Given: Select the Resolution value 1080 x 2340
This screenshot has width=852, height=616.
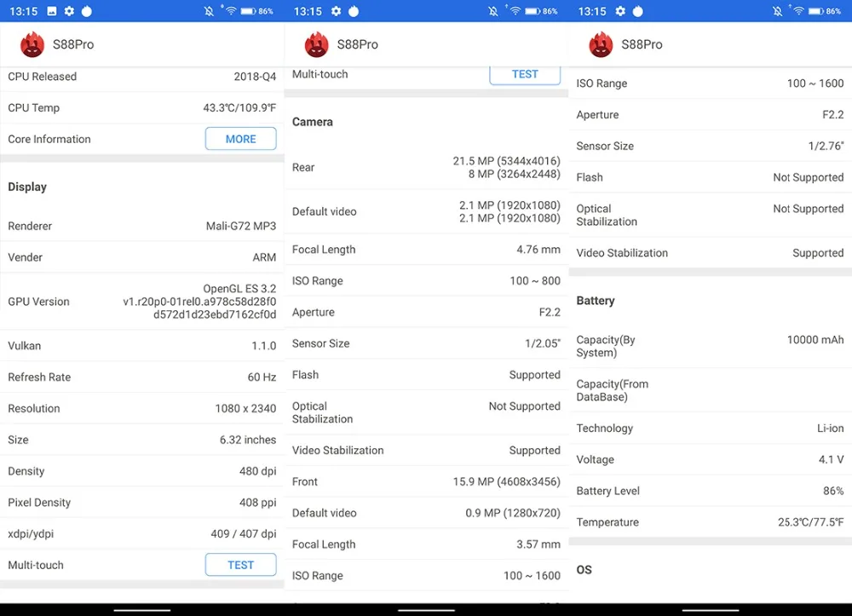Looking at the screenshot, I should click(245, 408).
